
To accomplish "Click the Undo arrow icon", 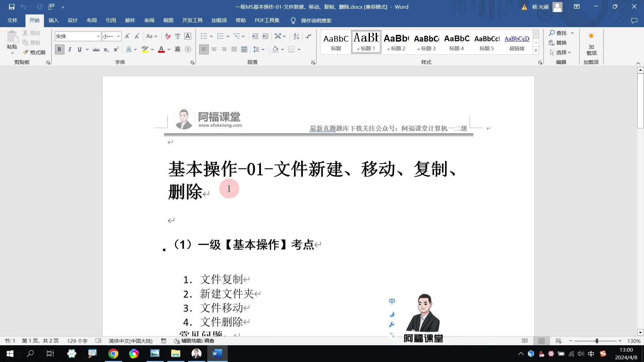I will pyautogui.click(x=23, y=7).
